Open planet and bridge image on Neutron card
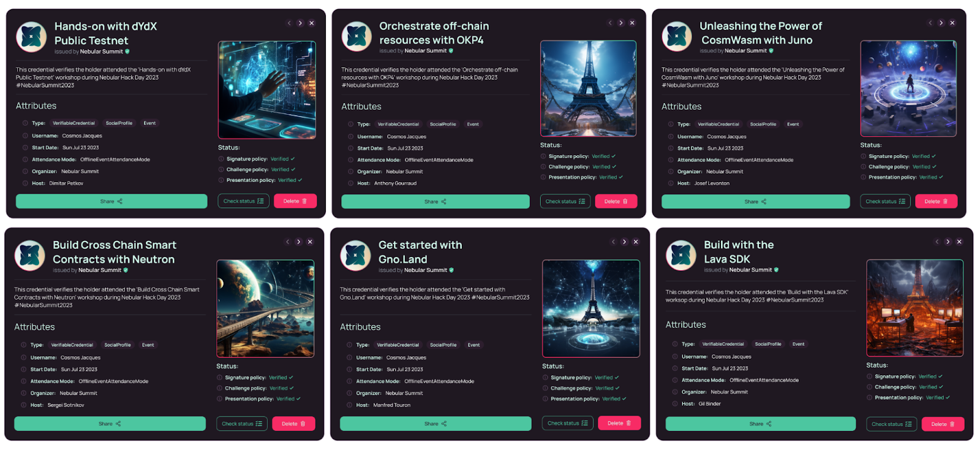The height and width of the screenshot is (450, 980). point(266,308)
